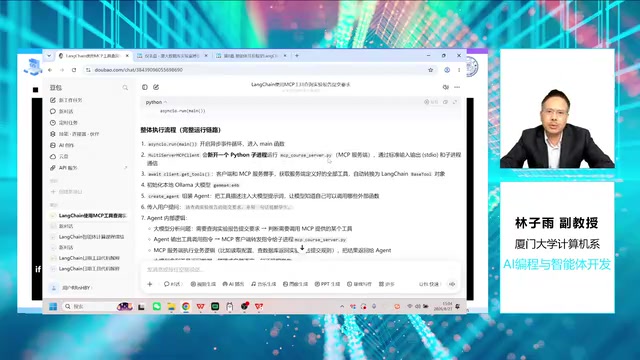Viewport: 640px width, 360px height.
Task: Open a new browser tab with plus
Action: [x=297, y=56]
